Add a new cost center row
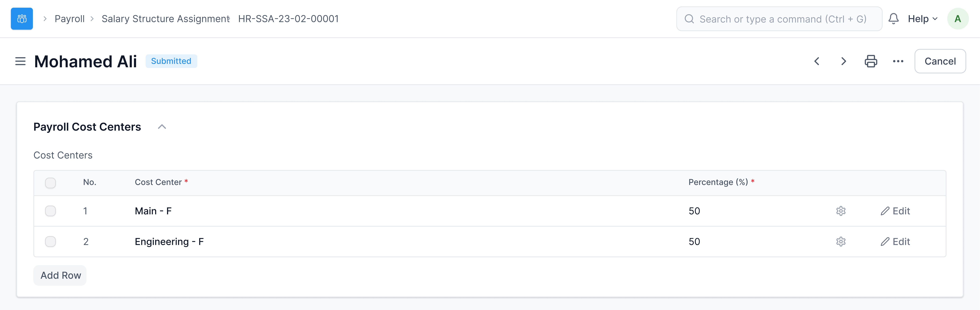The image size is (980, 310). (x=60, y=275)
